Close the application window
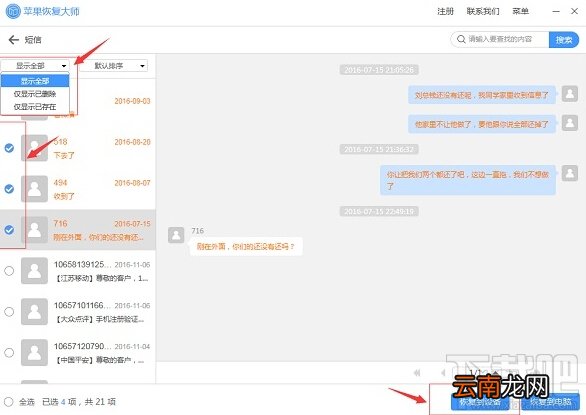The width and height of the screenshot is (586, 415). click(x=574, y=11)
